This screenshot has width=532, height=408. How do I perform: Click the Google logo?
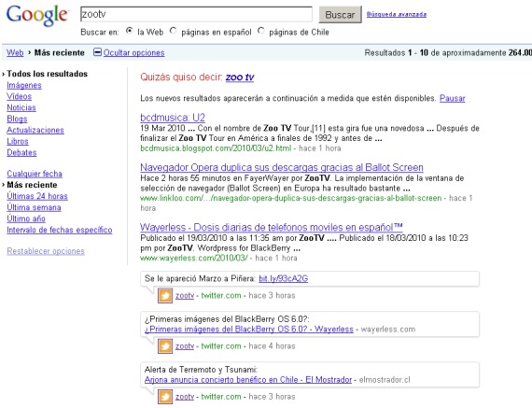click(37, 15)
